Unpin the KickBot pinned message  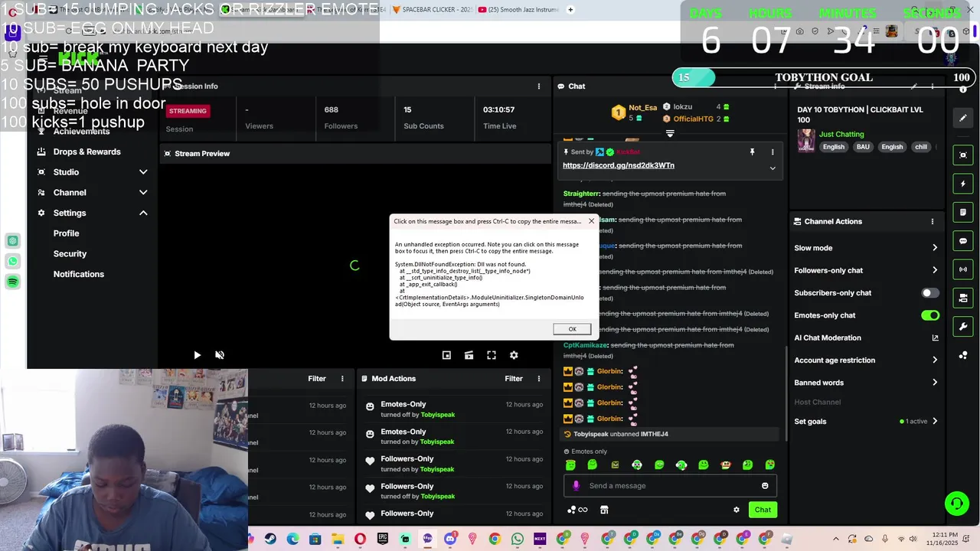tap(752, 152)
